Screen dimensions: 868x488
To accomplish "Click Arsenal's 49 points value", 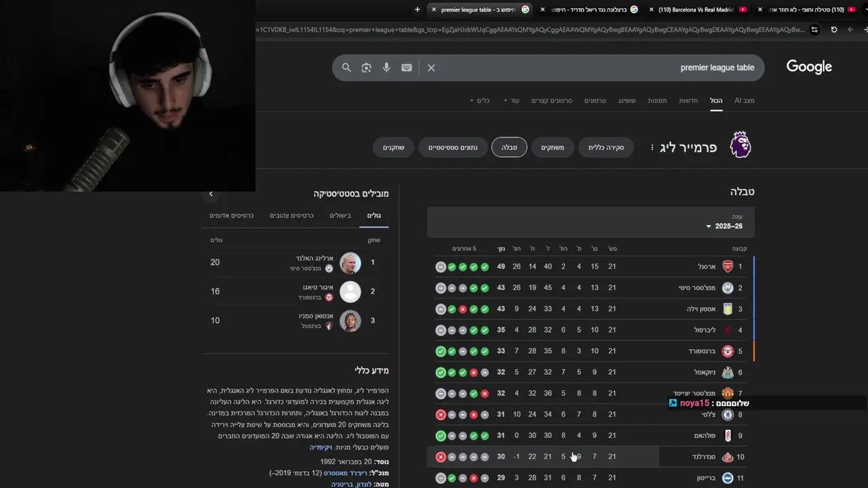I will (x=501, y=266).
